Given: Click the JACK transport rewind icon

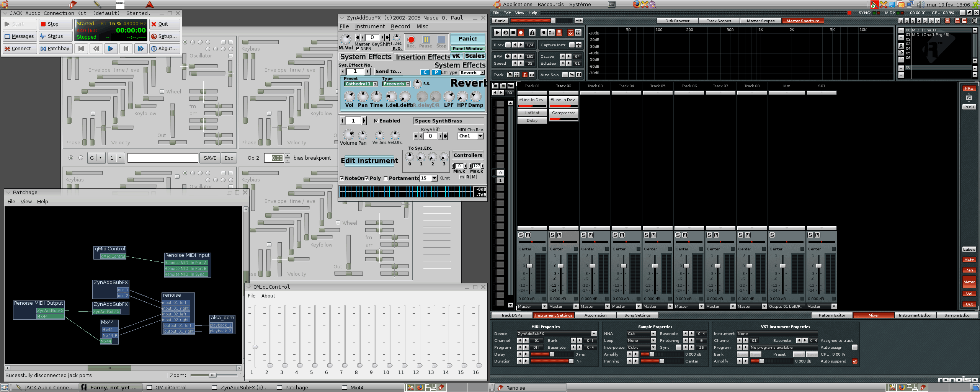Looking at the screenshot, I should pyautogui.click(x=96, y=49).
